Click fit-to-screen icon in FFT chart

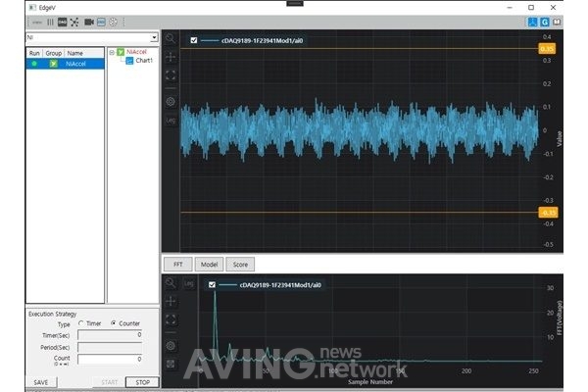click(x=171, y=319)
